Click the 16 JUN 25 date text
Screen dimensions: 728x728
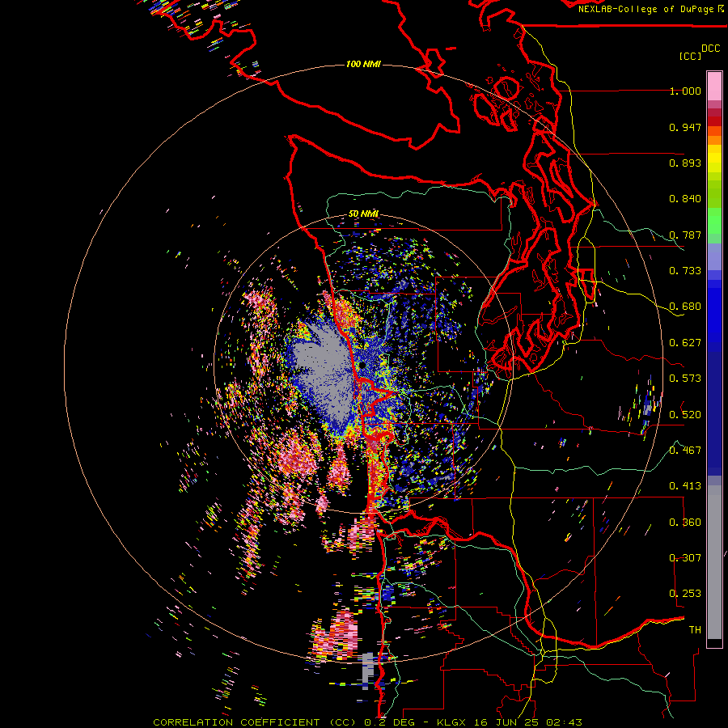pos(507,722)
